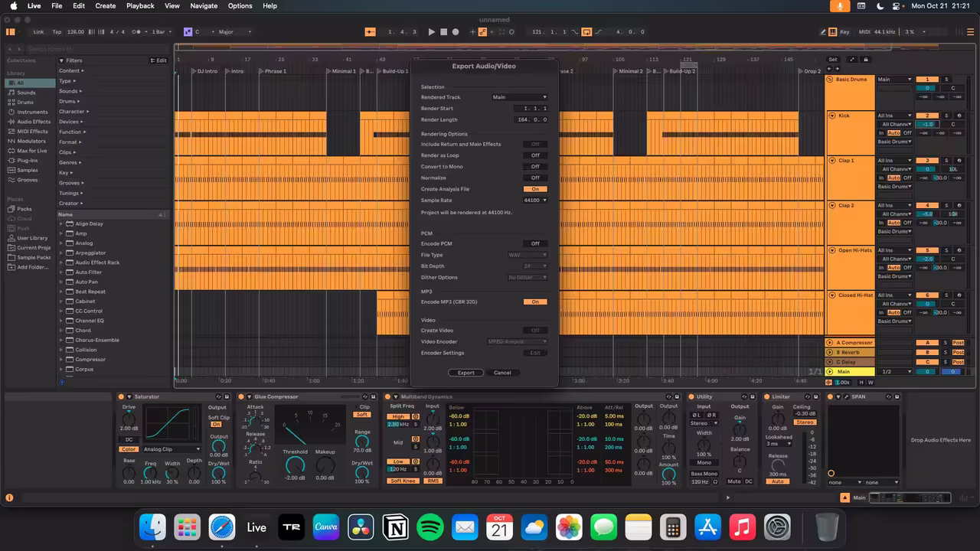Open DaVinci Resolve from the Dock
Image resolution: width=980 pixels, height=551 pixels.
[x=361, y=527]
